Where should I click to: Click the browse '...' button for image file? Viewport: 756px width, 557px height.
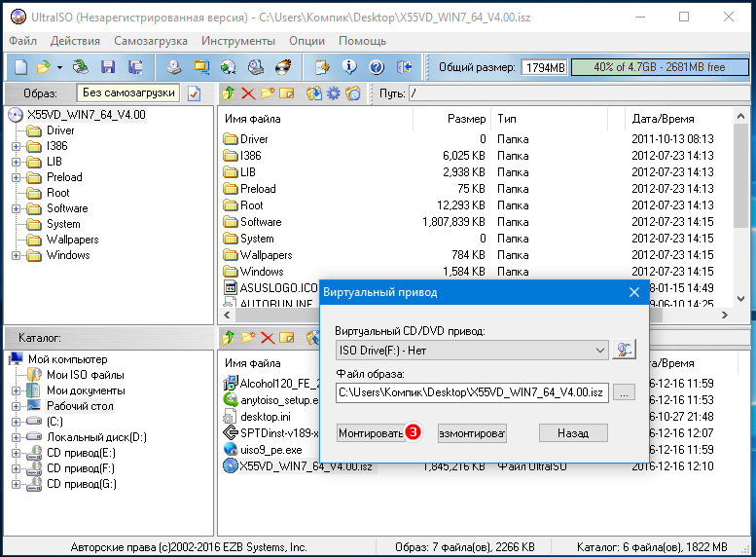point(624,392)
